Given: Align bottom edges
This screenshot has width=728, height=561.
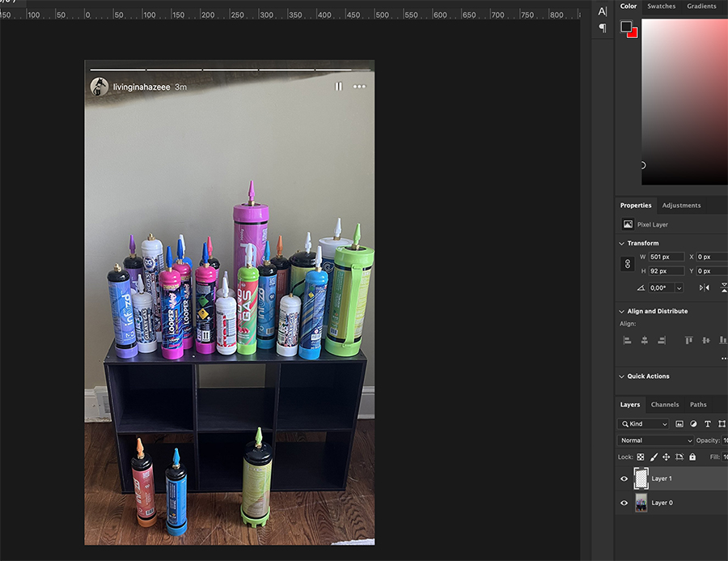Looking at the screenshot, I should coord(723,340).
